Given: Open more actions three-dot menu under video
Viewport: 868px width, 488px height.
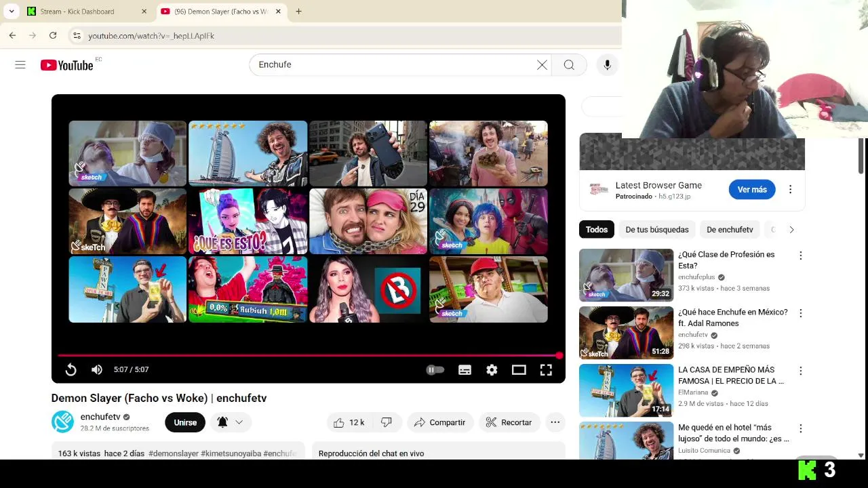Looking at the screenshot, I should [x=555, y=422].
